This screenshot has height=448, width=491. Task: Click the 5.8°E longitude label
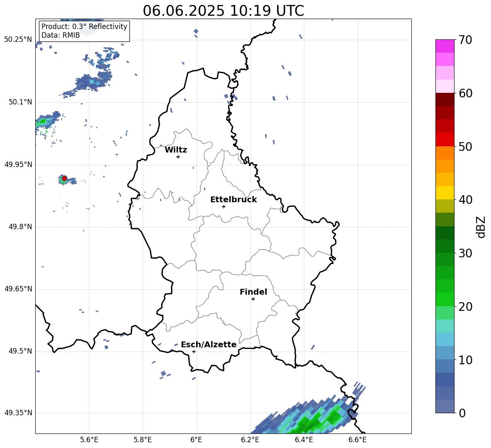[x=143, y=440]
